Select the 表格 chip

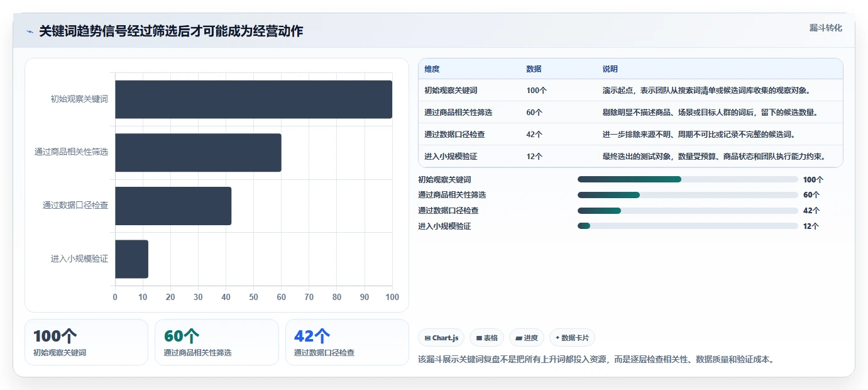point(486,338)
